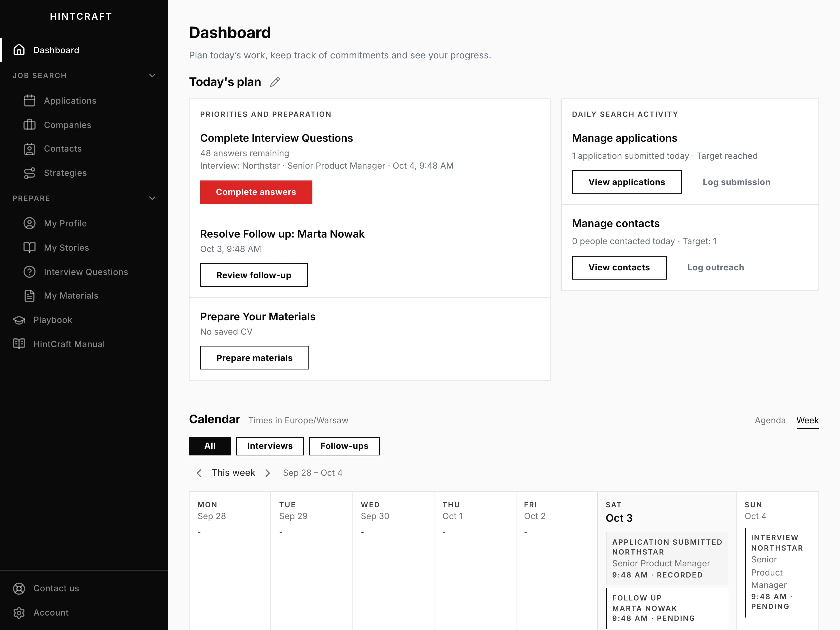Collapse the Job Search section chevron

152,75
